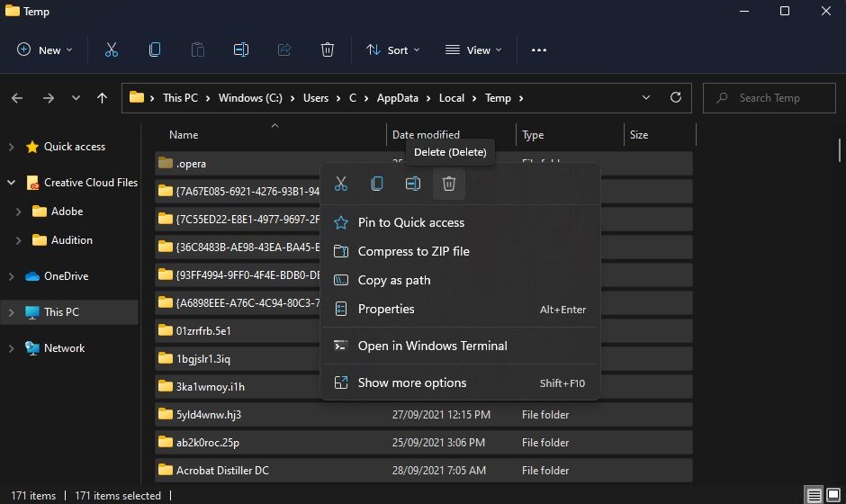
Task: Open the See more ellipsis menu
Action: tap(539, 50)
